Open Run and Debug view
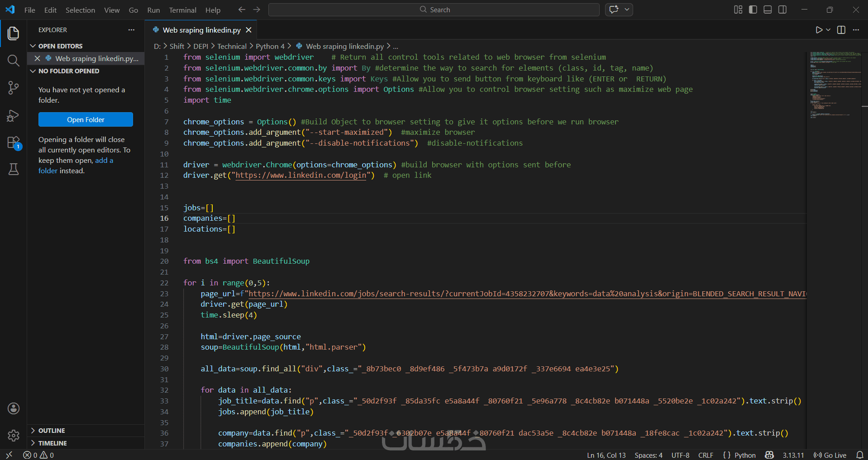The image size is (868, 460). pyautogui.click(x=14, y=115)
